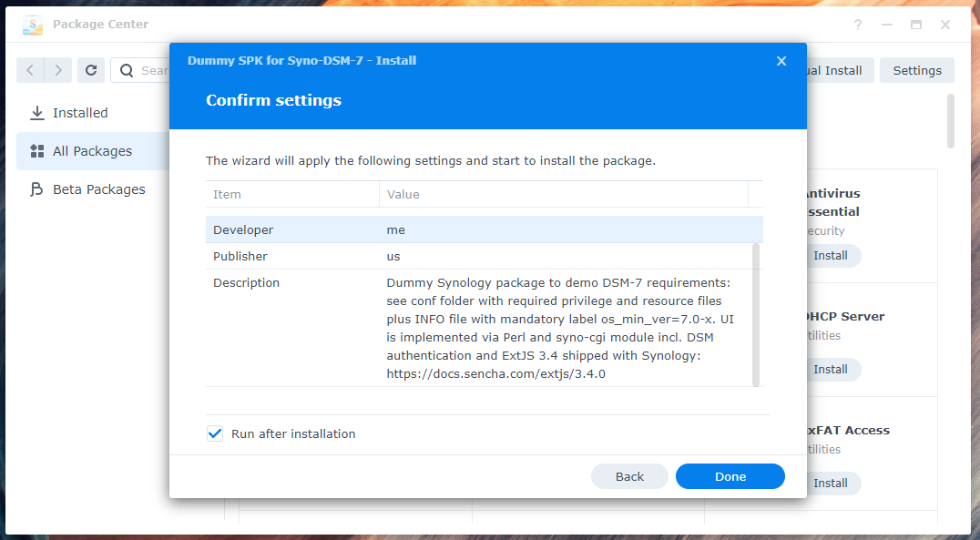This screenshot has height=540, width=980.
Task: Click the Item column header
Action: (292, 194)
